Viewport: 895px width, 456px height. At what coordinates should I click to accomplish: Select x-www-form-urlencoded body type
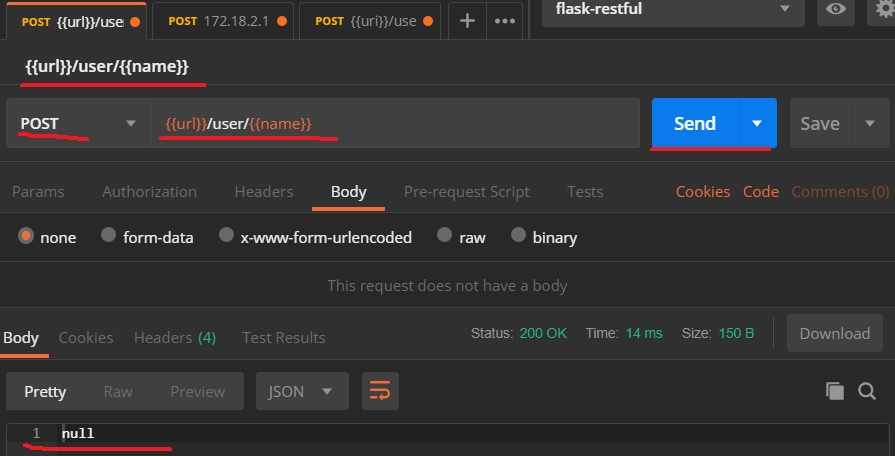click(x=226, y=235)
